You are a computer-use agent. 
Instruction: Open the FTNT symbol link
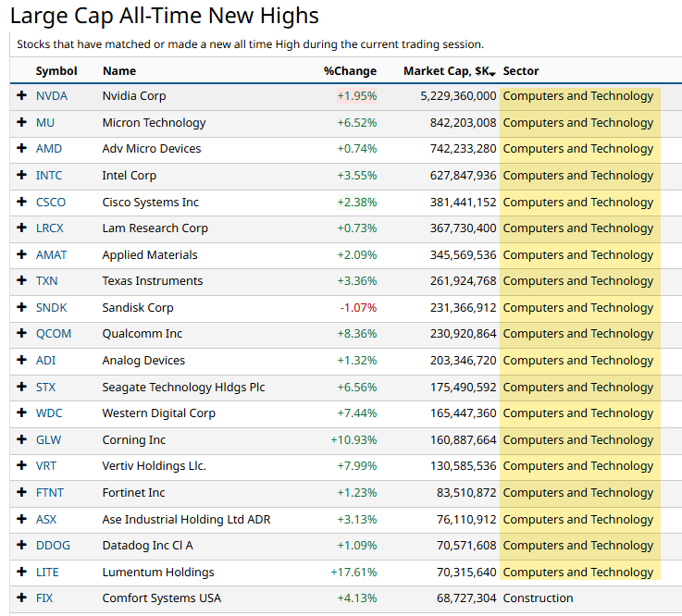point(50,492)
